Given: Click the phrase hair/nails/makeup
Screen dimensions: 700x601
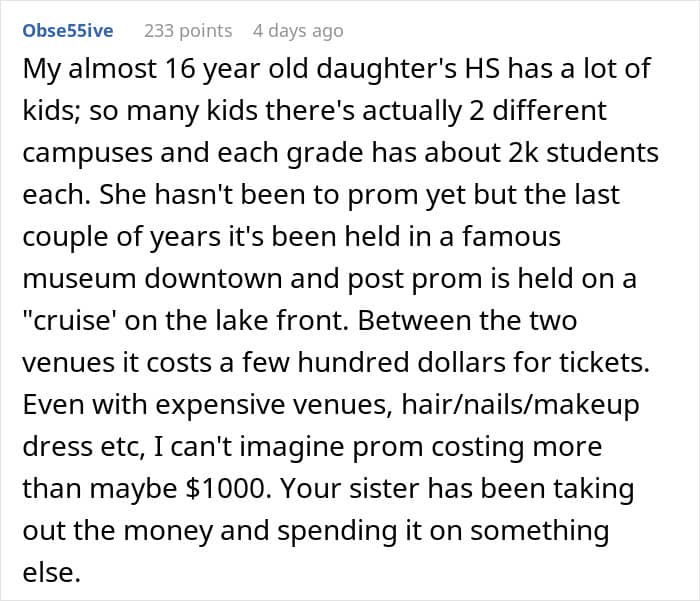Looking at the screenshot, I should [520, 405].
